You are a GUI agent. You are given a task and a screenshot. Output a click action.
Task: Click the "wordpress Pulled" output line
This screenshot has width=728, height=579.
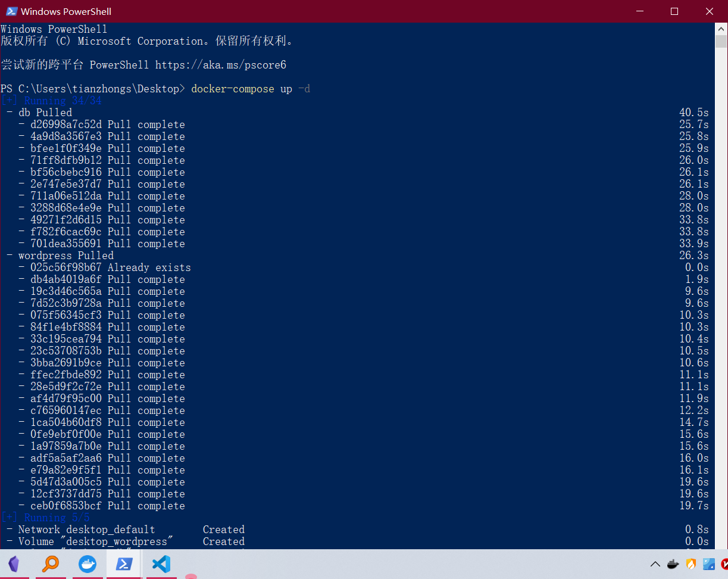point(65,256)
